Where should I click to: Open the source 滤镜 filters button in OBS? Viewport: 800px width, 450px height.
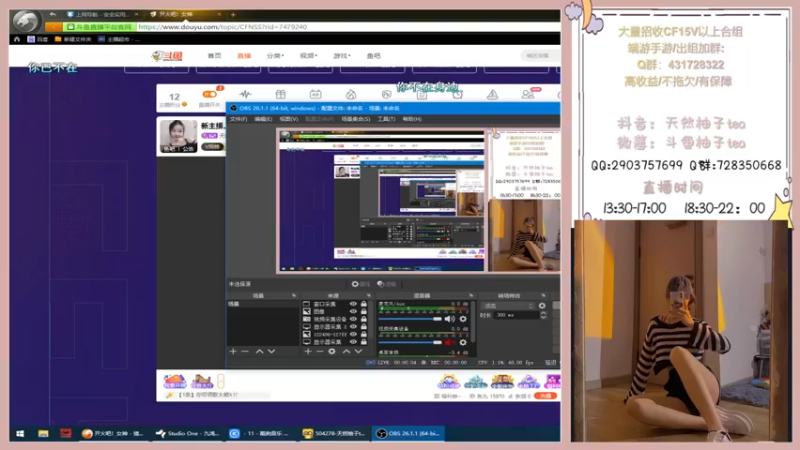(x=387, y=284)
